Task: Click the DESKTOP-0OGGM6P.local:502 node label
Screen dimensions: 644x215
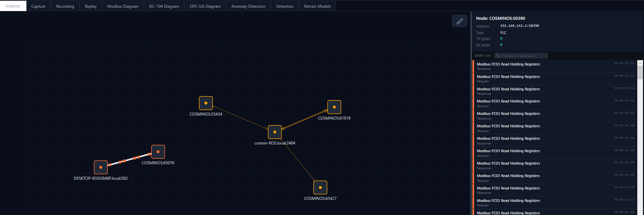Action: (101, 178)
